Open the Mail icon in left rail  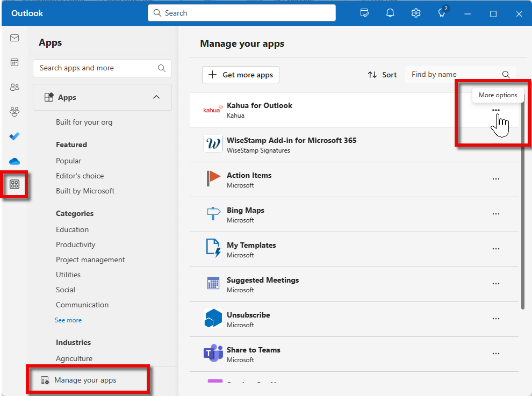15,38
